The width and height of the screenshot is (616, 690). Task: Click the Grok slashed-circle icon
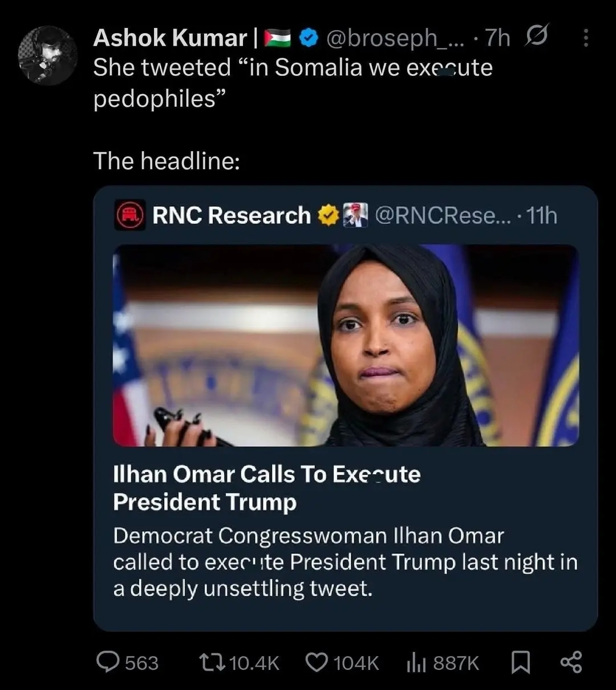coord(536,37)
